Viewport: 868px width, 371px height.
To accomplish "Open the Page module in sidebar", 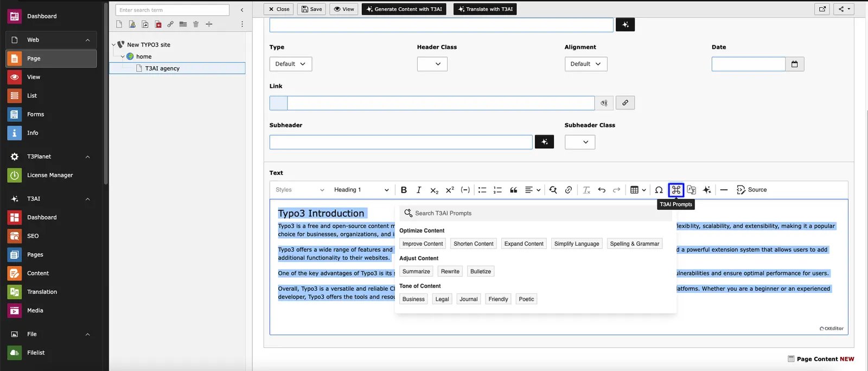I will point(51,59).
